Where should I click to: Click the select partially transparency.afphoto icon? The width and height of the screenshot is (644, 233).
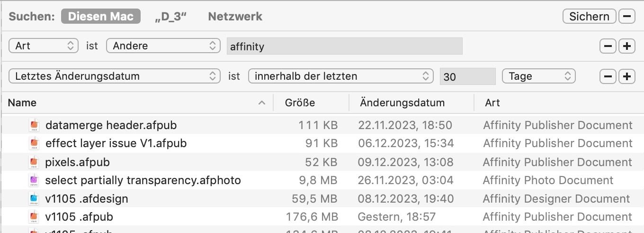click(34, 180)
